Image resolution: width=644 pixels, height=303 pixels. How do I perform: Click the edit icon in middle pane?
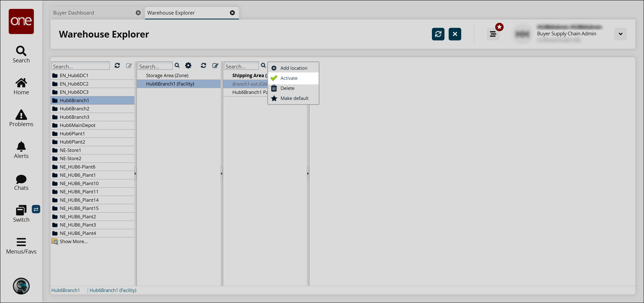click(215, 66)
